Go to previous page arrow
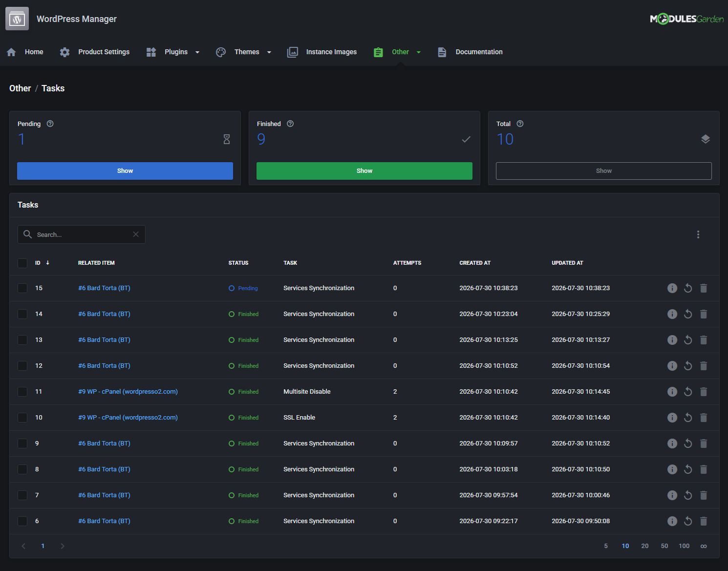The image size is (728, 571). pos(23,546)
